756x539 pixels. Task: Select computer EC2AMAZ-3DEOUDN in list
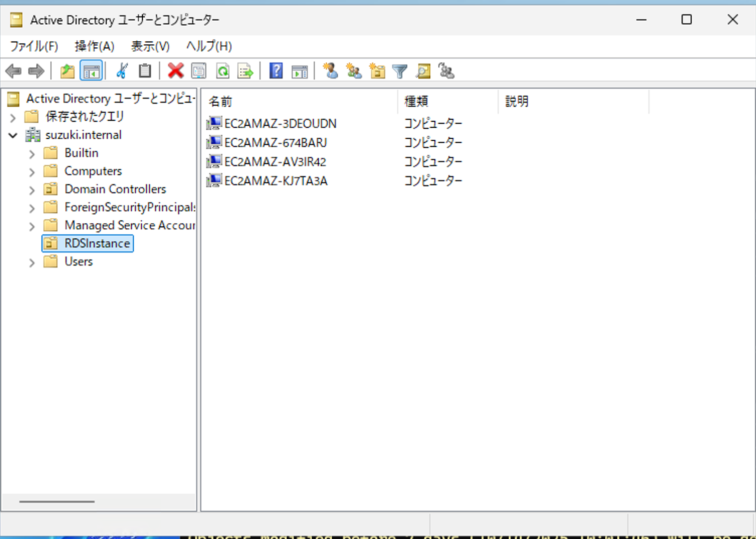280,124
